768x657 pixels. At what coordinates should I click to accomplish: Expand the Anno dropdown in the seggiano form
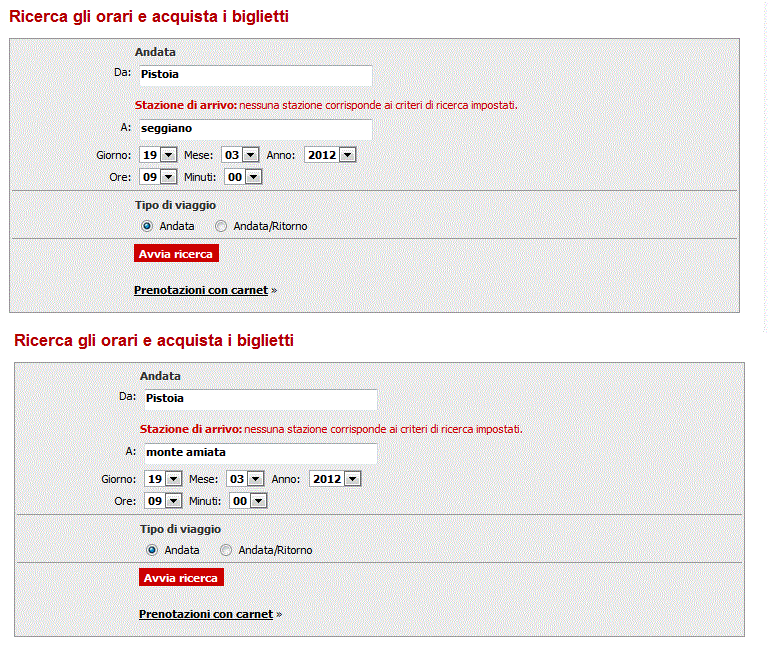click(x=330, y=155)
